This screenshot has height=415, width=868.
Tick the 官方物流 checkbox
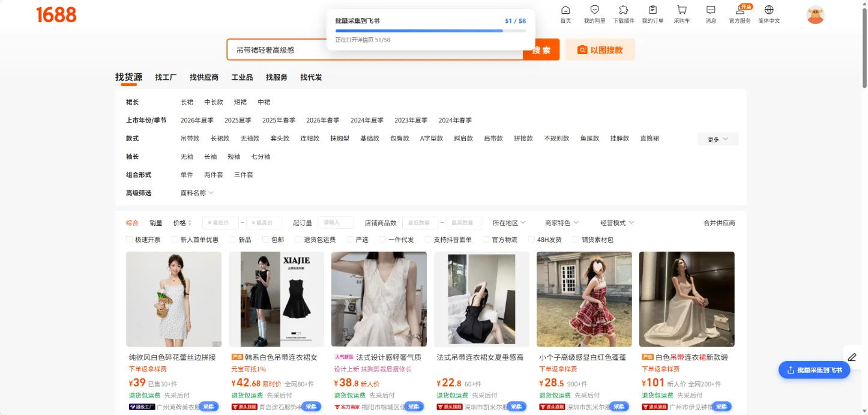486,240
